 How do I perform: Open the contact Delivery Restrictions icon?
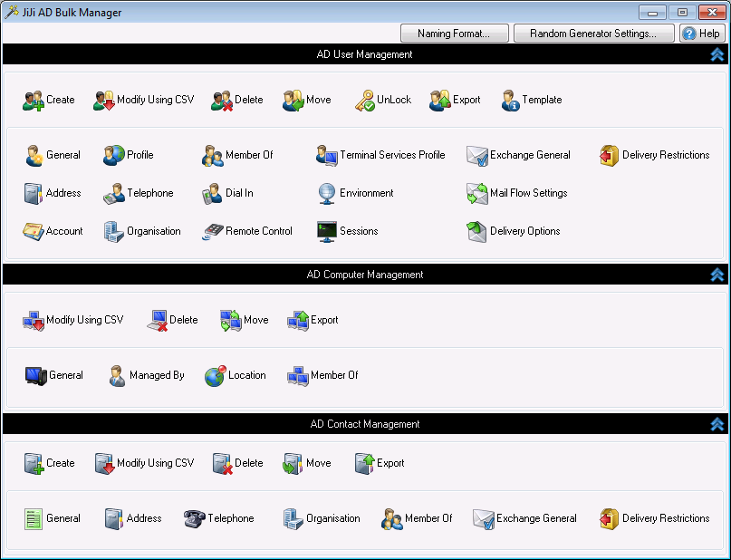point(609,519)
